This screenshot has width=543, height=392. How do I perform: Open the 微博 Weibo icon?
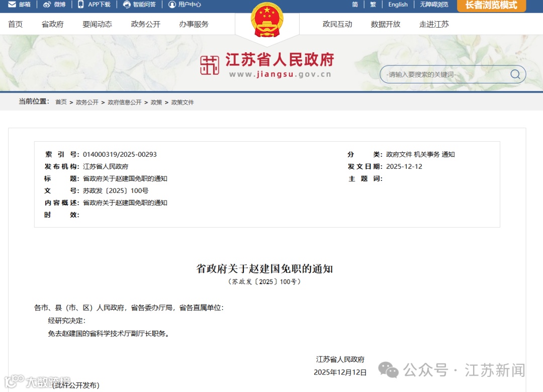[46, 5]
